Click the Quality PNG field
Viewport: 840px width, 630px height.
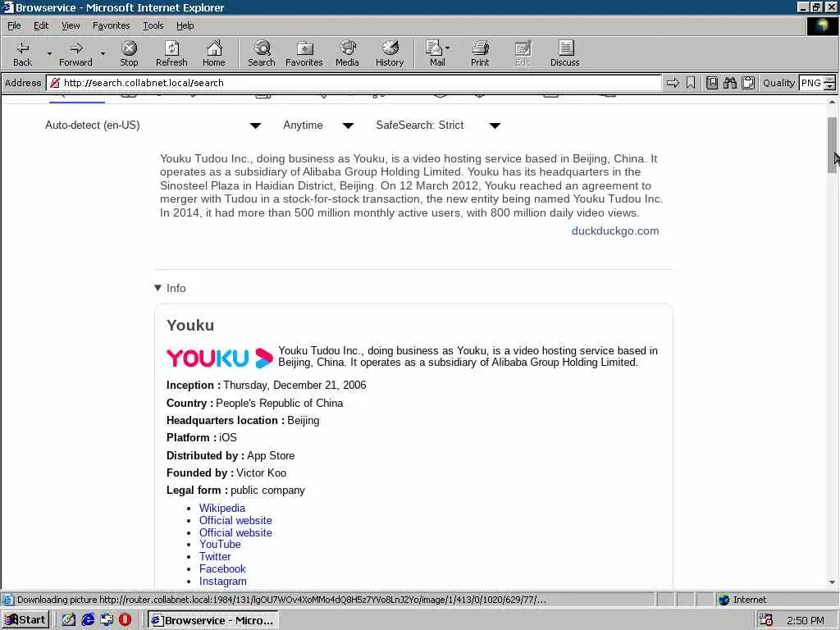811,83
